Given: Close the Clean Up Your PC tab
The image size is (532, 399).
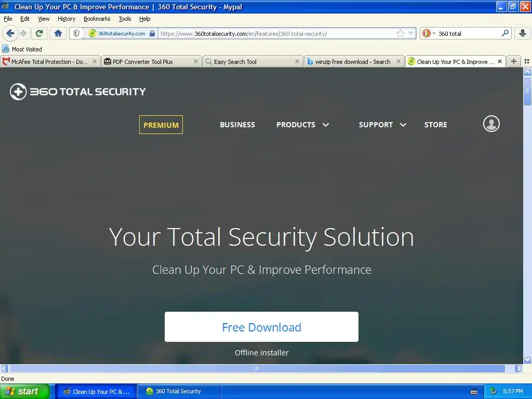Looking at the screenshot, I should (x=500, y=61).
